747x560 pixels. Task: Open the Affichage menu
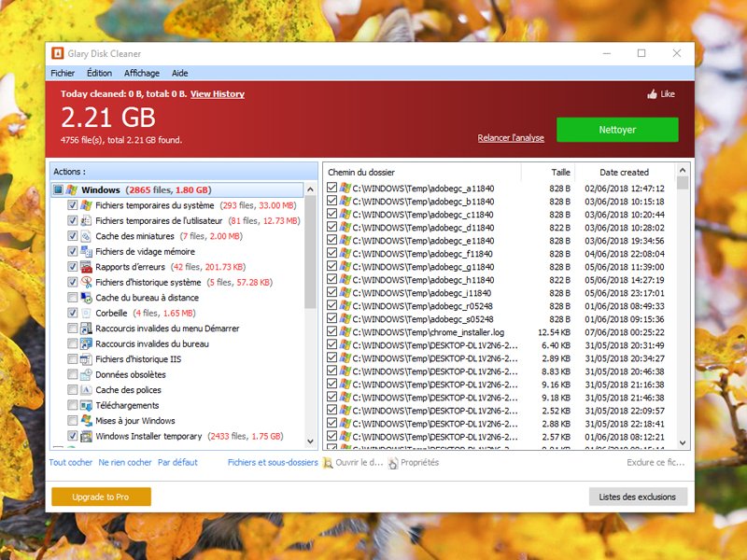coord(142,74)
